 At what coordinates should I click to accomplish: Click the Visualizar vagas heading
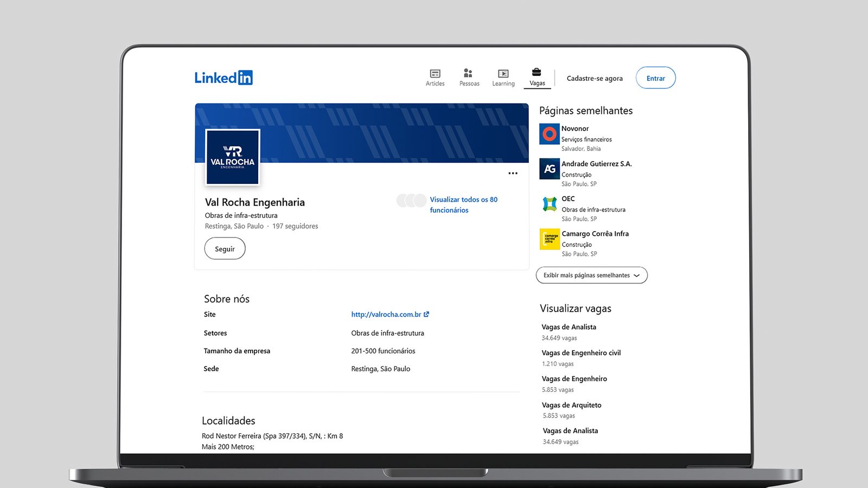[576, 309]
